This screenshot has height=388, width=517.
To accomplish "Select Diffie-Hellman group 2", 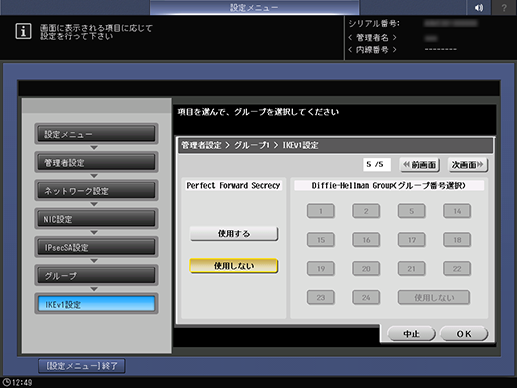I will click(366, 211).
